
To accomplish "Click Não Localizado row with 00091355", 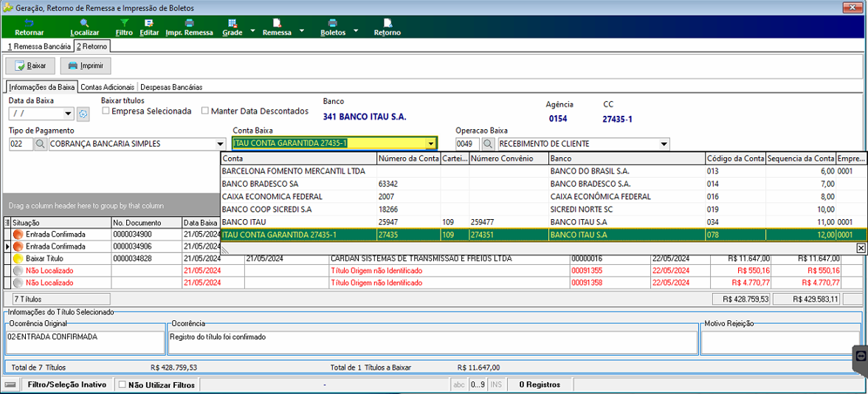I will point(432,271).
